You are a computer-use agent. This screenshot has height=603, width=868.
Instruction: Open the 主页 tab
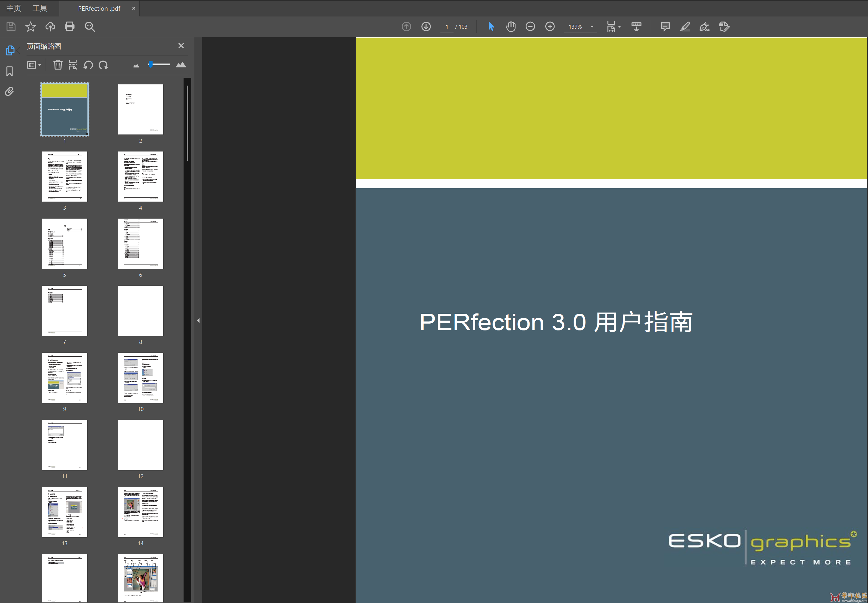14,8
